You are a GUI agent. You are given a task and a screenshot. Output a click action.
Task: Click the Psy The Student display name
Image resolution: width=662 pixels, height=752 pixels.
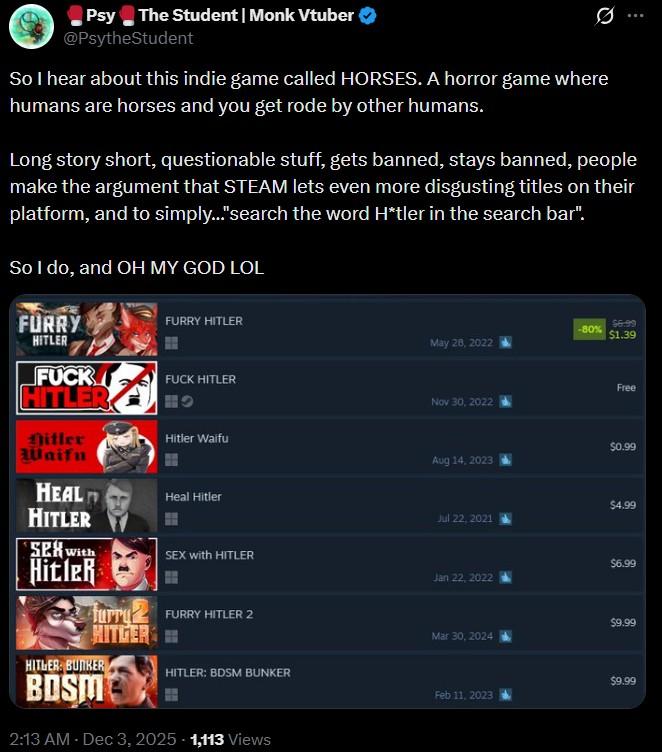[x=211, y=15]
